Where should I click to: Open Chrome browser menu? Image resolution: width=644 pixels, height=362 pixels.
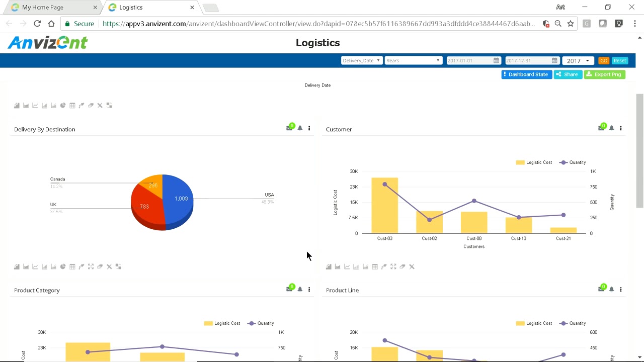click(x=635, y=24)
